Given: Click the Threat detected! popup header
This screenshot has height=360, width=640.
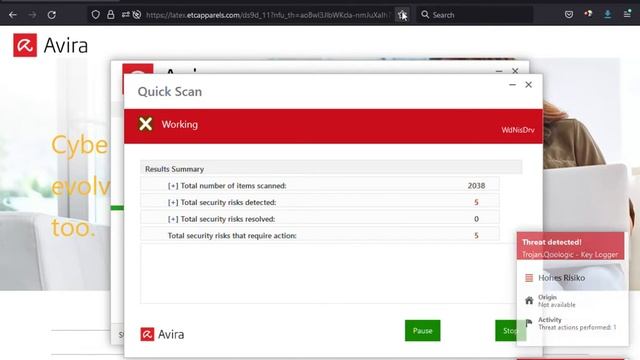Looking at the screenshot, I should point(570,246).
